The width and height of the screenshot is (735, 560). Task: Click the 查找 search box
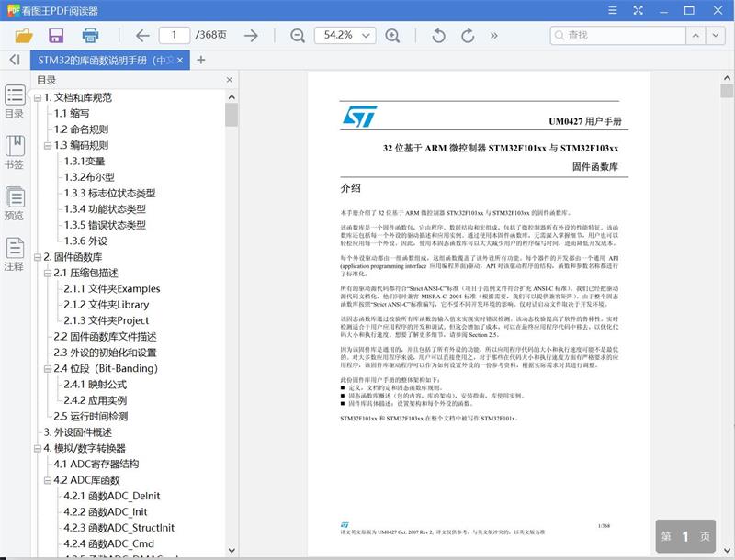pos(617,36)
